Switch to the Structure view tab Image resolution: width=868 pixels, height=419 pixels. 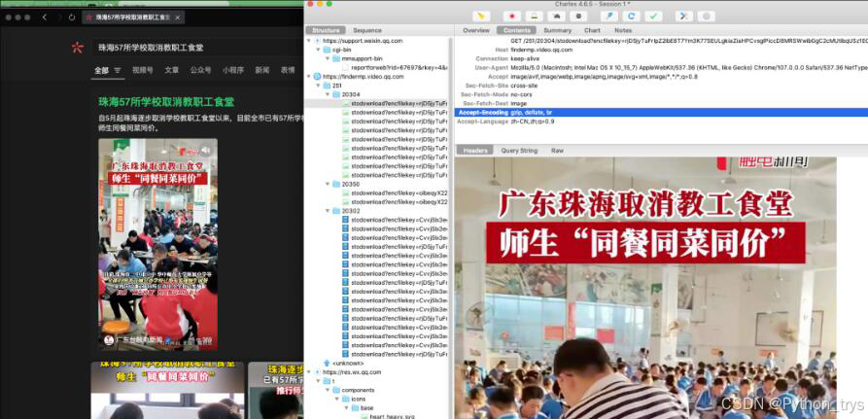[x=326, y=30]
